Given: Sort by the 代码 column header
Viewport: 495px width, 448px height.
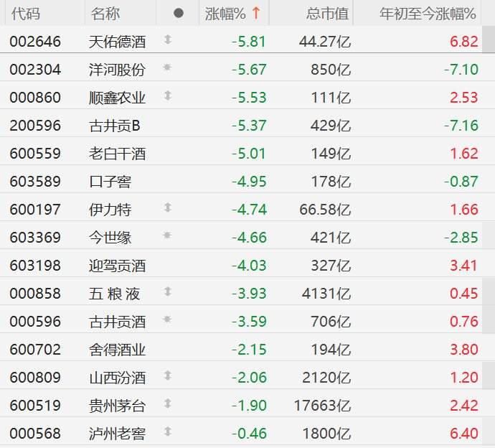Looking at the screenshot, I should tap(26, 14).
